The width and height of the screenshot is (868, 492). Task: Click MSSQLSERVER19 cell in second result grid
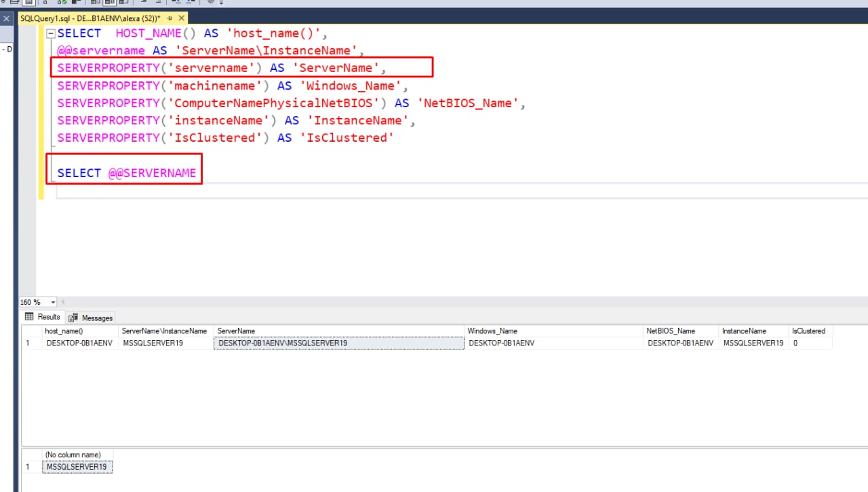77,467
